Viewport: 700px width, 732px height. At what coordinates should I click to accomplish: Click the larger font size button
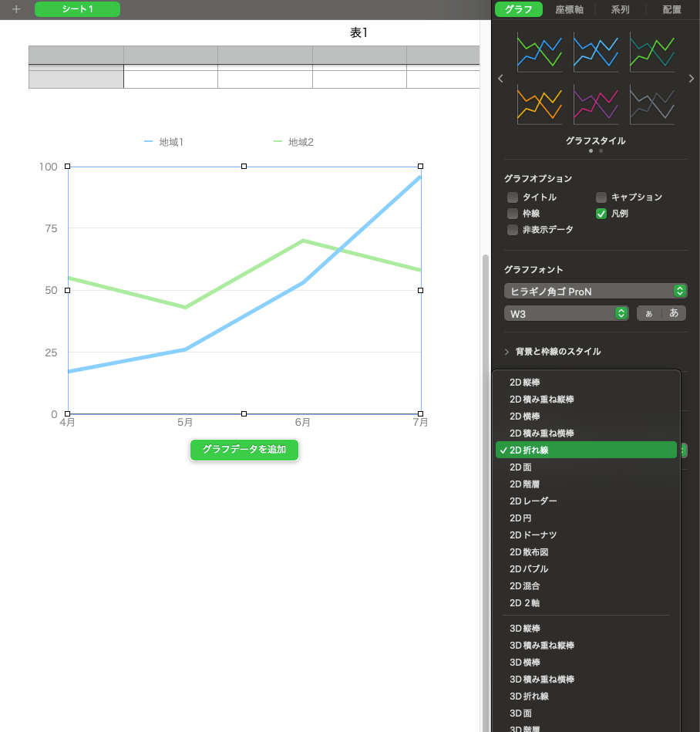[673, 313]
